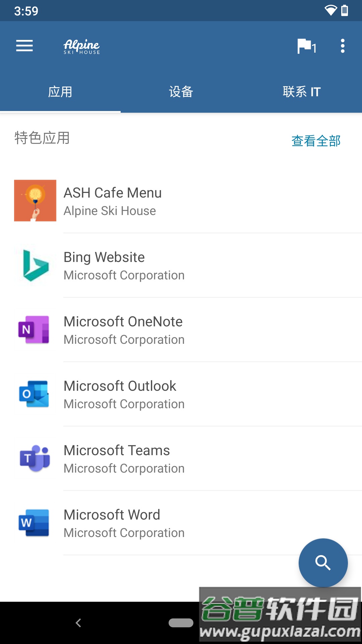The width and height of the screenshot is (362, 644).
Task: Open the ASH Cafe Menu title
Action: pos(113,193)
